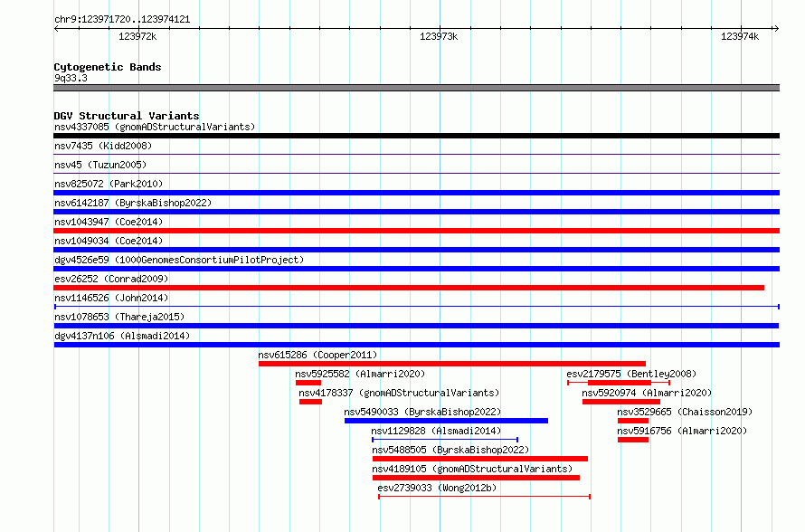Select the blue nsv825072 Park2010 bar

416,193
